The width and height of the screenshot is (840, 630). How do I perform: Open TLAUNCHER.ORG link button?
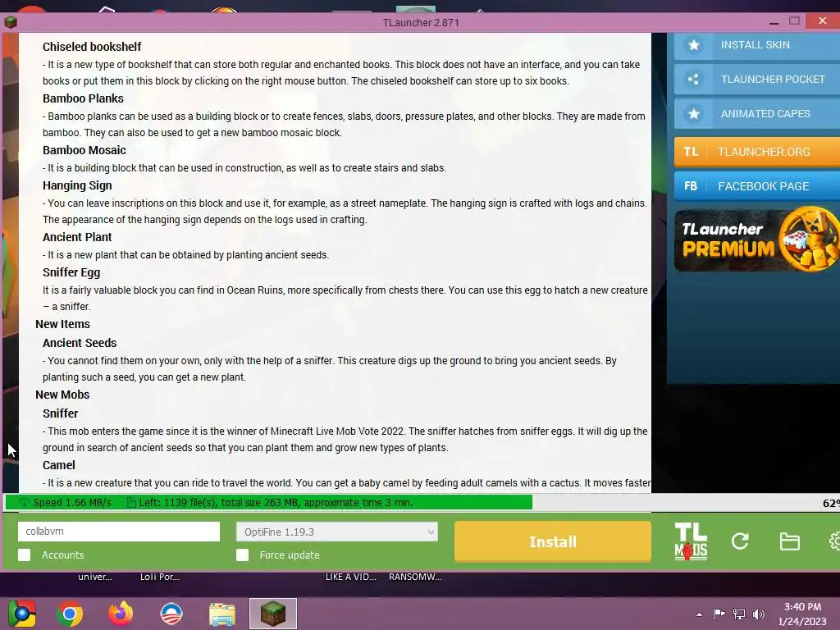click(x=757, y=152)
